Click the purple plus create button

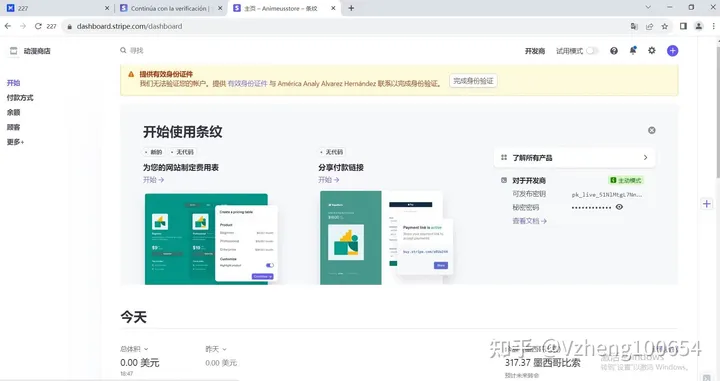[x=672, y=51]
